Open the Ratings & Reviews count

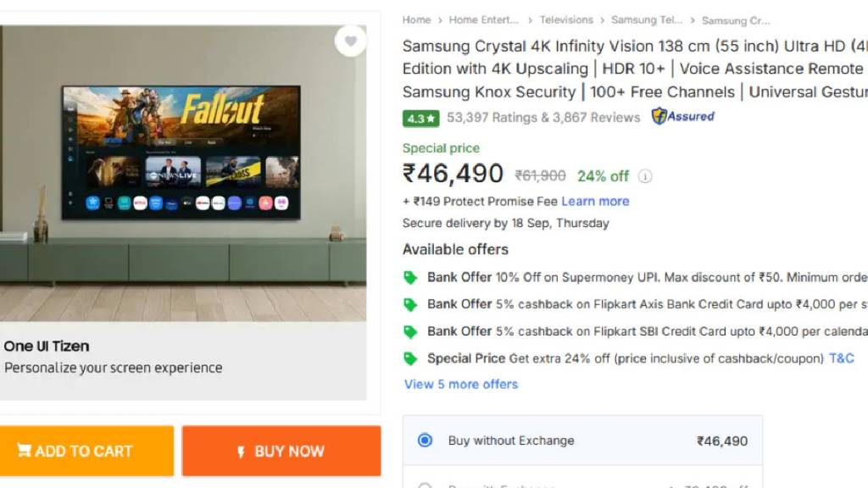[543, 118]
